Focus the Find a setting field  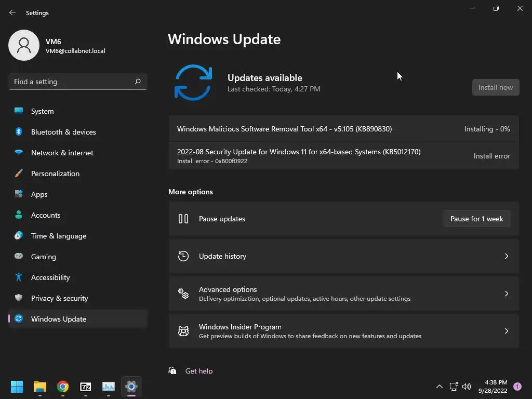pos(78,82)
